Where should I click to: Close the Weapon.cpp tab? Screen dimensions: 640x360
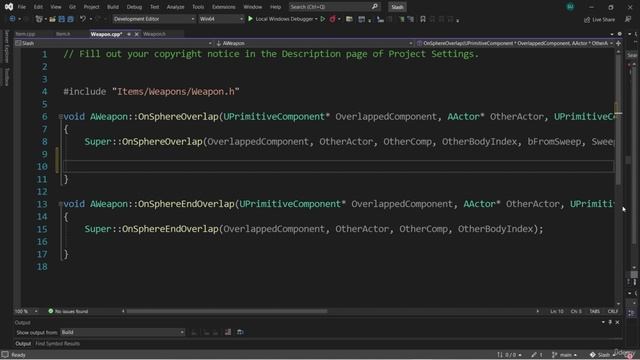137,34
